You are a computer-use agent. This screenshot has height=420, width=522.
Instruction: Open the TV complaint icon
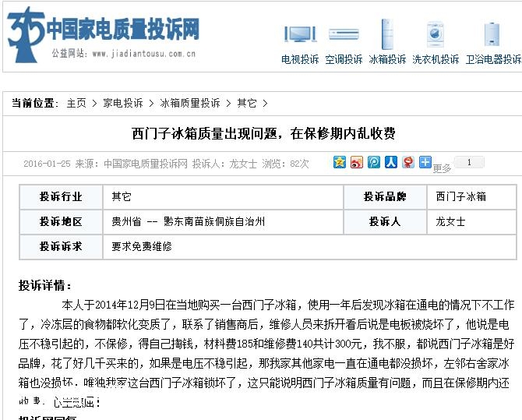pos(300,34)
